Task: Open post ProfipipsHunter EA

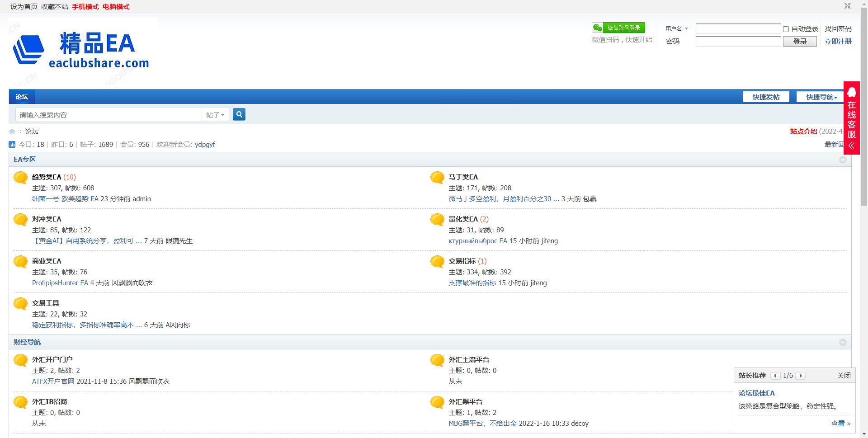Action: coord(60,283)
